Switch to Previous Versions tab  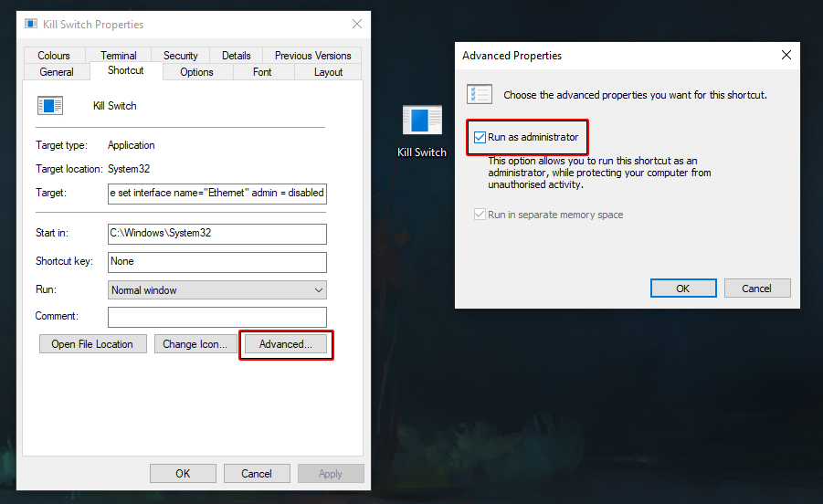pos(312,56)
